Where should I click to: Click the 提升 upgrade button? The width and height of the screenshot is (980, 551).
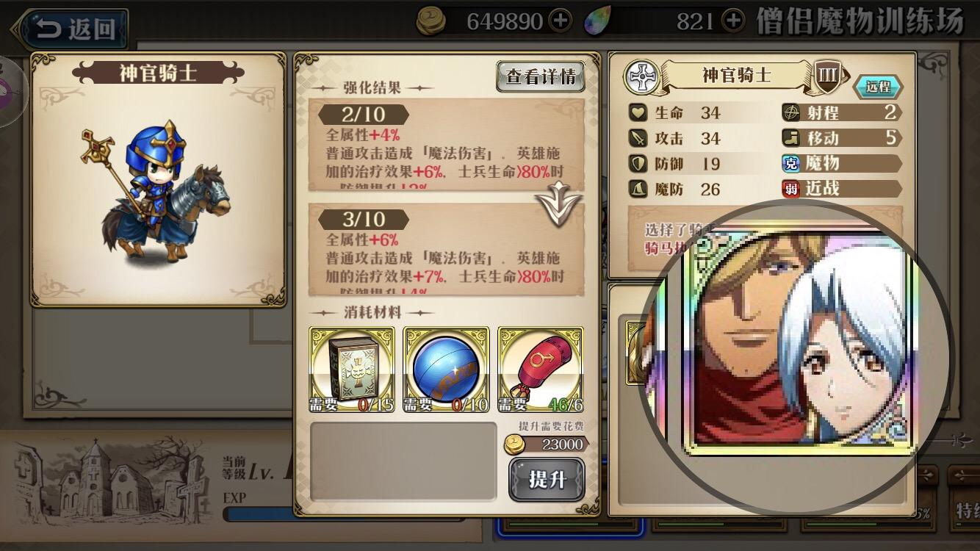coord(547,479)
